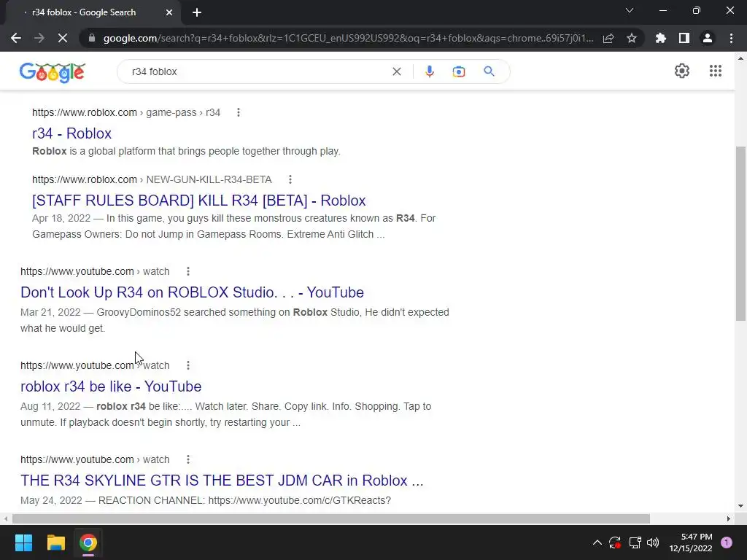The width and height of the screenshot is (747, 560).
Task: Close the Google Search tab
Action: coord(169,12)
